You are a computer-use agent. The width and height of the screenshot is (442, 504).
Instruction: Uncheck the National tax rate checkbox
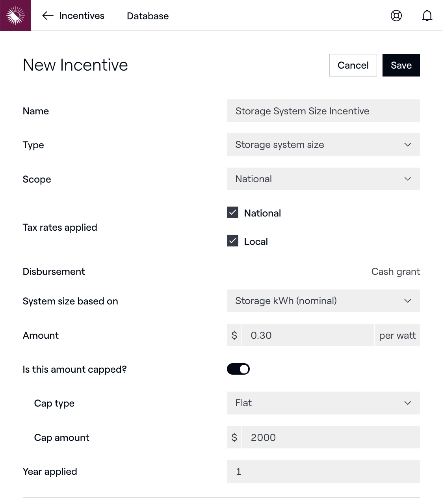(x=233, y=213)
